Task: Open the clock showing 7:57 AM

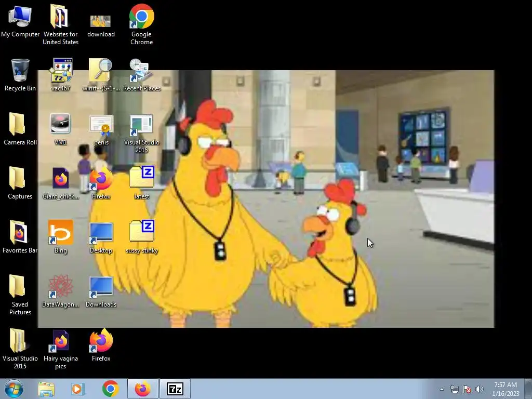Action: [x=506, y=389]
